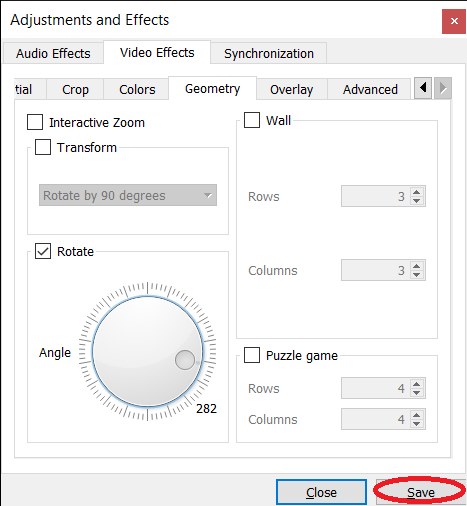Increase Puzzle game Columns with up arrow
The image size is (467, 506).
pos(416,415)
